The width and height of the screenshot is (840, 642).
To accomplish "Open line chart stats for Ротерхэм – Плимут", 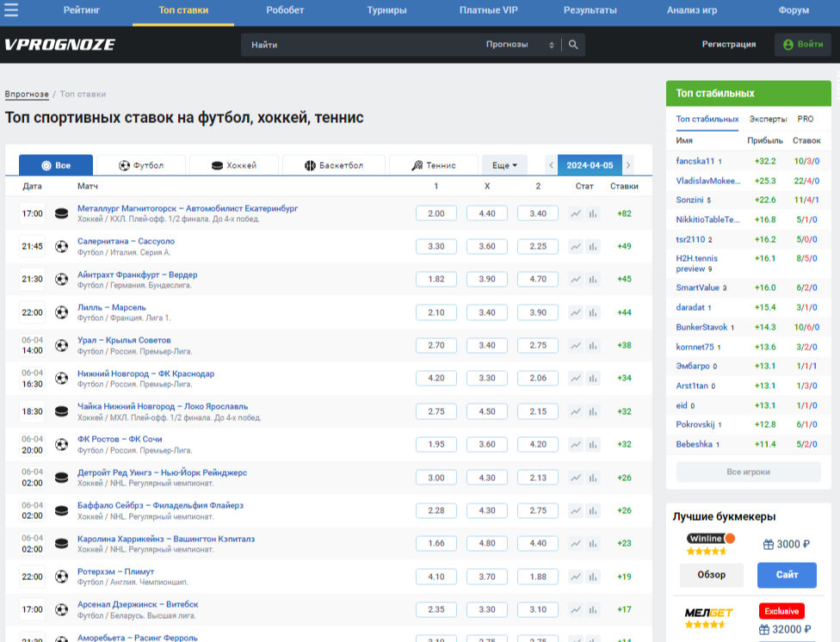I will 576,577.
